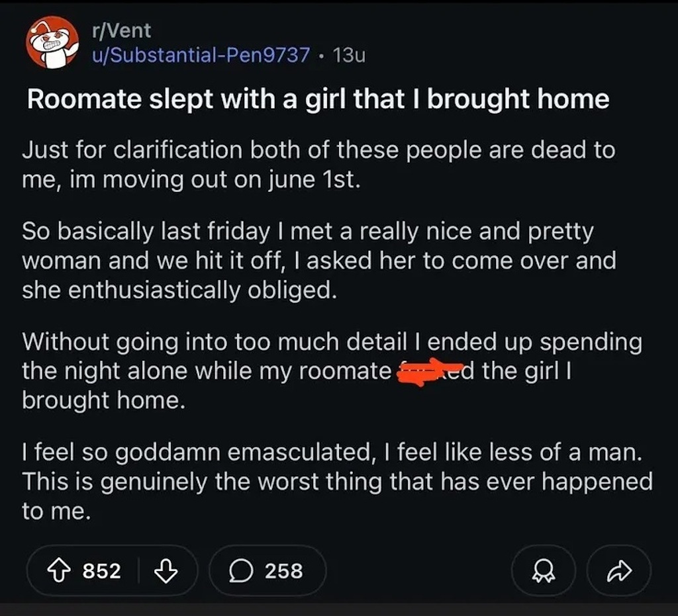Share the post via arrow icon
Image resolution: width=678 pixels, height=616 pixels.
click(618, 570)
